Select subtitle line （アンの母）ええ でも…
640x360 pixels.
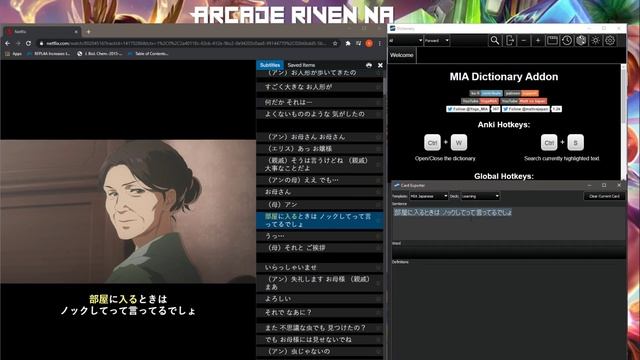click(320, 180)
